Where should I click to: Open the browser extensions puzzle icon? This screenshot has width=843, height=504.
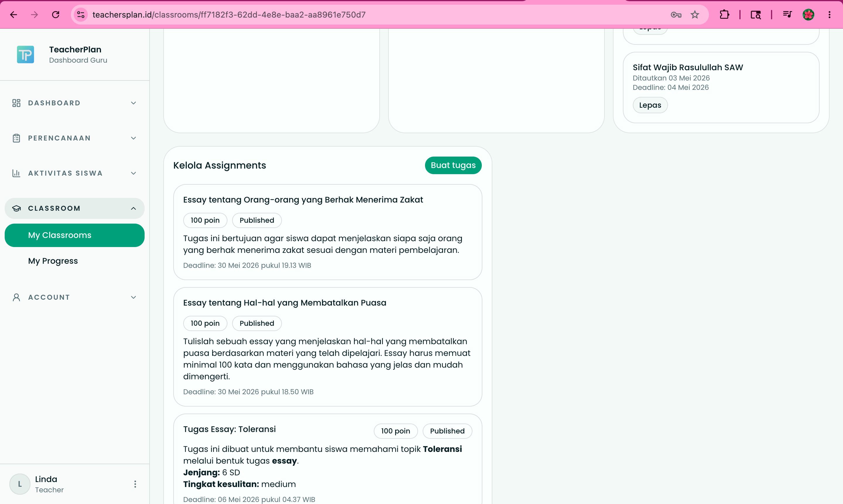click(x=724, y=15)
